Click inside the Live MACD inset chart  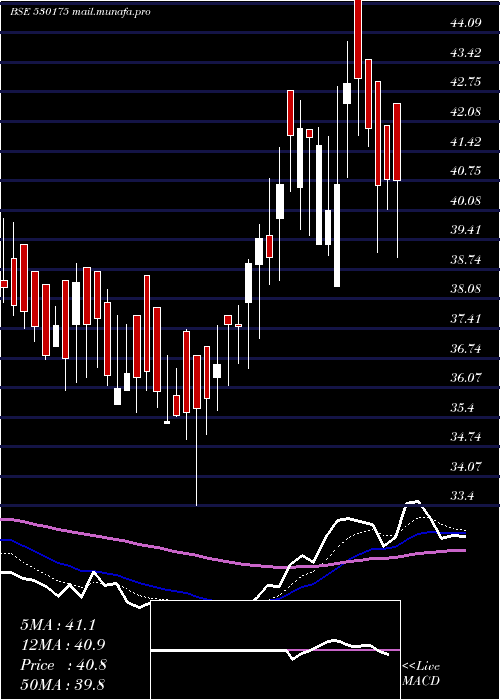pyautogui.click(x=275, y=650)
